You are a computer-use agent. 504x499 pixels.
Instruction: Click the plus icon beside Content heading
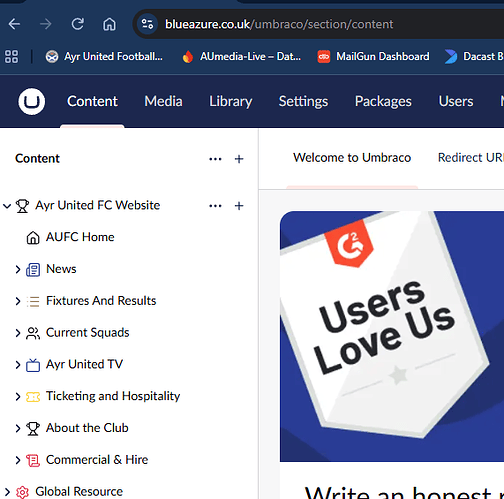pyautogui.click(x=239, y=159)
